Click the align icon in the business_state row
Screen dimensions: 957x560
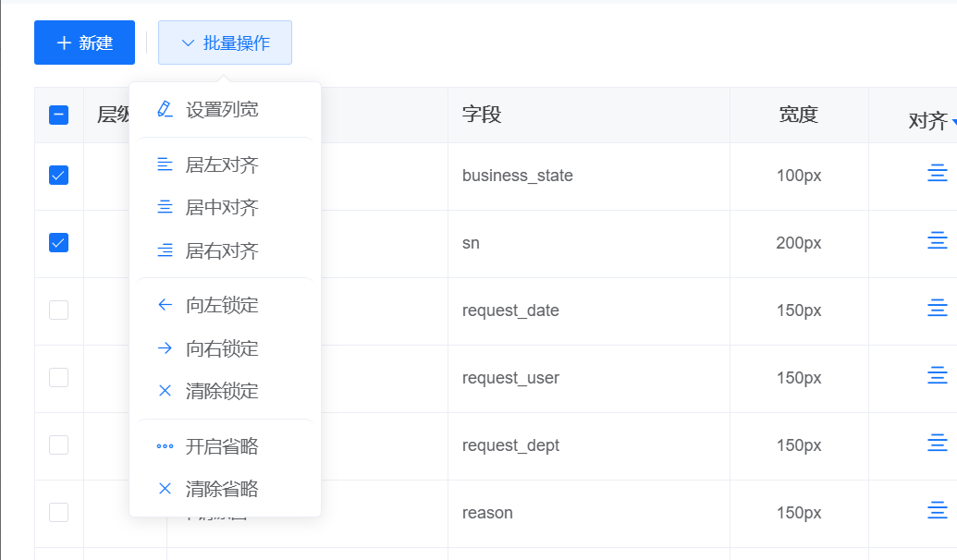point(937,174)
